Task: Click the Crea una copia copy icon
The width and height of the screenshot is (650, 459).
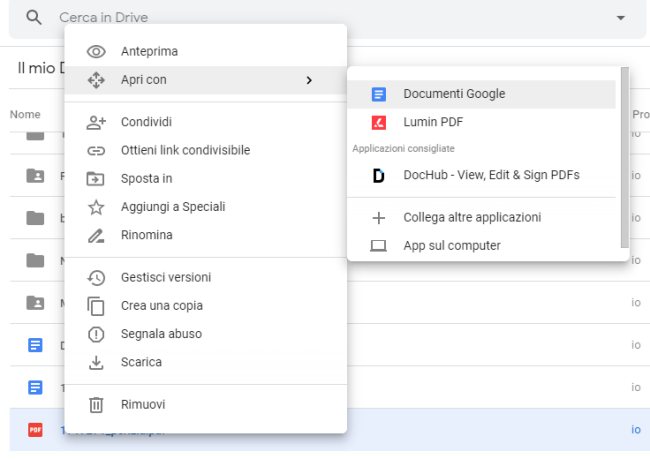Action: click(96, 306)
